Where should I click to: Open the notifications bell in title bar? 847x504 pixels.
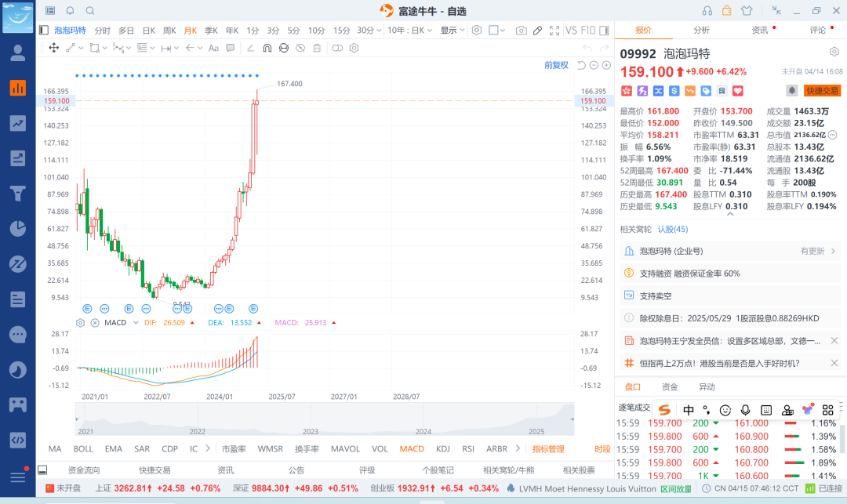[x=71, y=11]
